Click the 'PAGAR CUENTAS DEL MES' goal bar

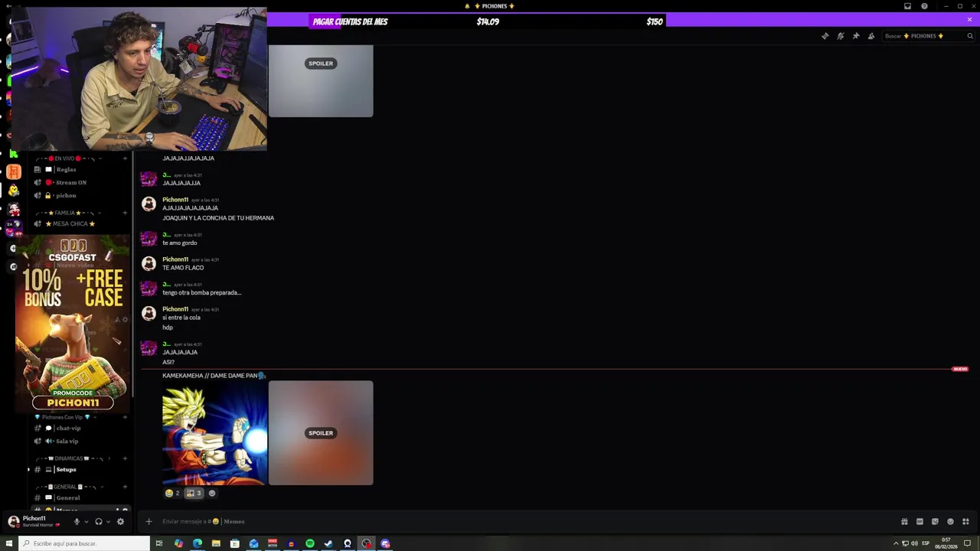tap(488, 21)
